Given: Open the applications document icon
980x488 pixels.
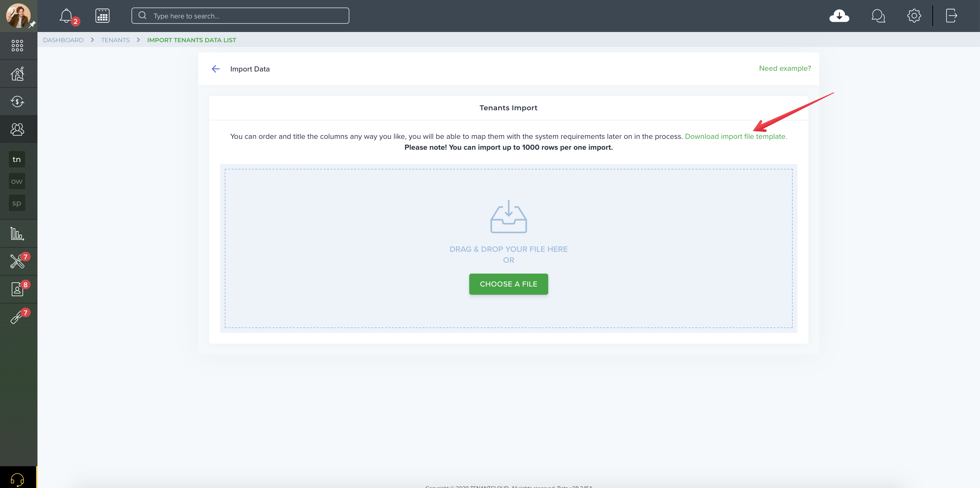Looking at the screenshot, I should [x=17, y=289].
